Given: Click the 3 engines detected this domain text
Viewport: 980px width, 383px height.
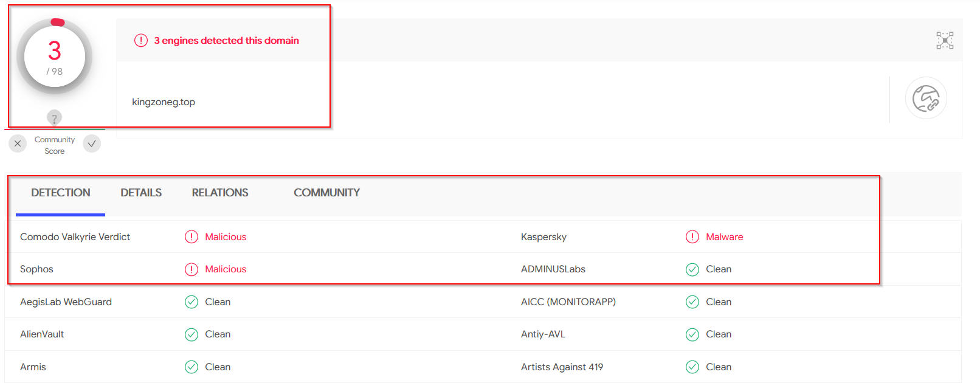Looking at the screenshot, I should point(226,41).
